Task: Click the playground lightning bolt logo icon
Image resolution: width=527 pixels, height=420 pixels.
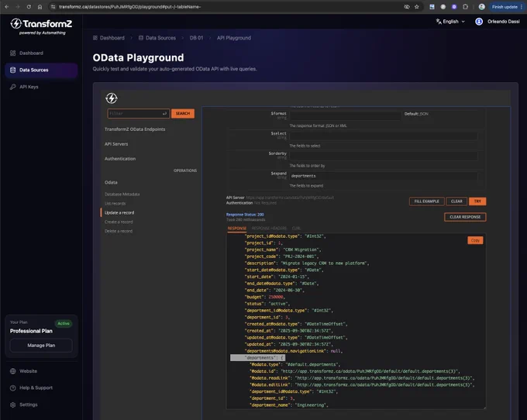Action: tap(112, 98)
